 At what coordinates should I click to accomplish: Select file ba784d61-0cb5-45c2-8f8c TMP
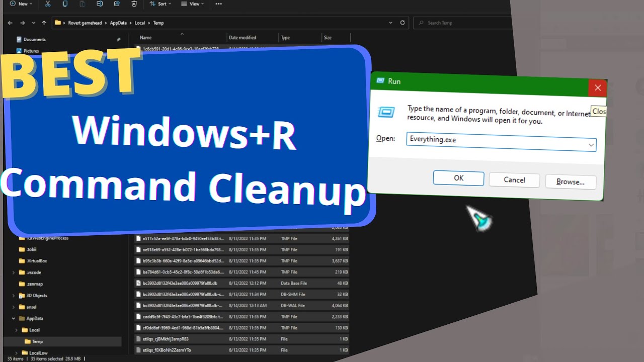point(242,272)
